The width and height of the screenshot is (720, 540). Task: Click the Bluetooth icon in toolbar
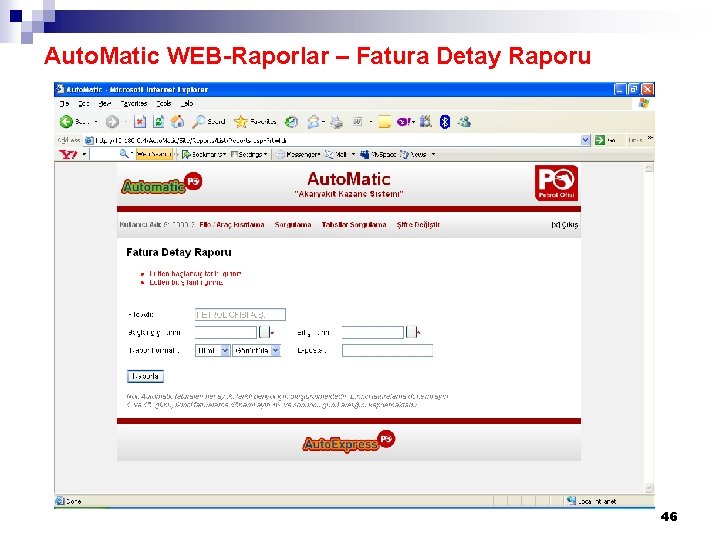coord(444,122)
